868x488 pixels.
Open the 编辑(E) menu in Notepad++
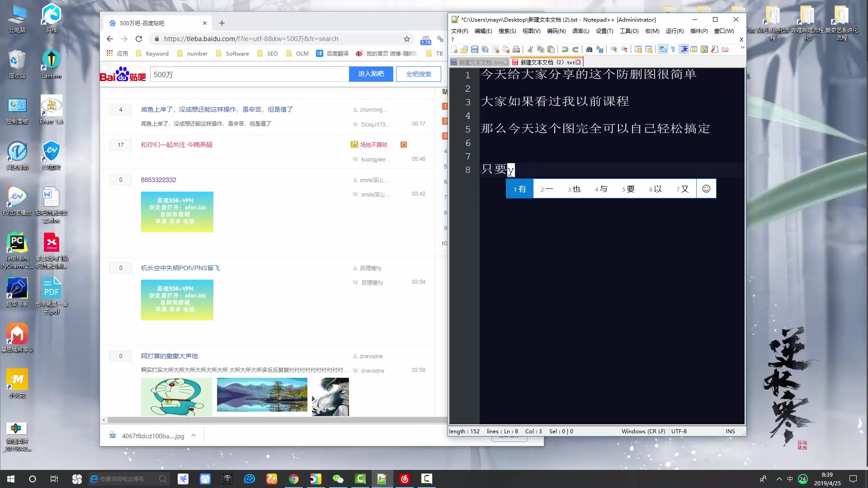tap(482, 31)
